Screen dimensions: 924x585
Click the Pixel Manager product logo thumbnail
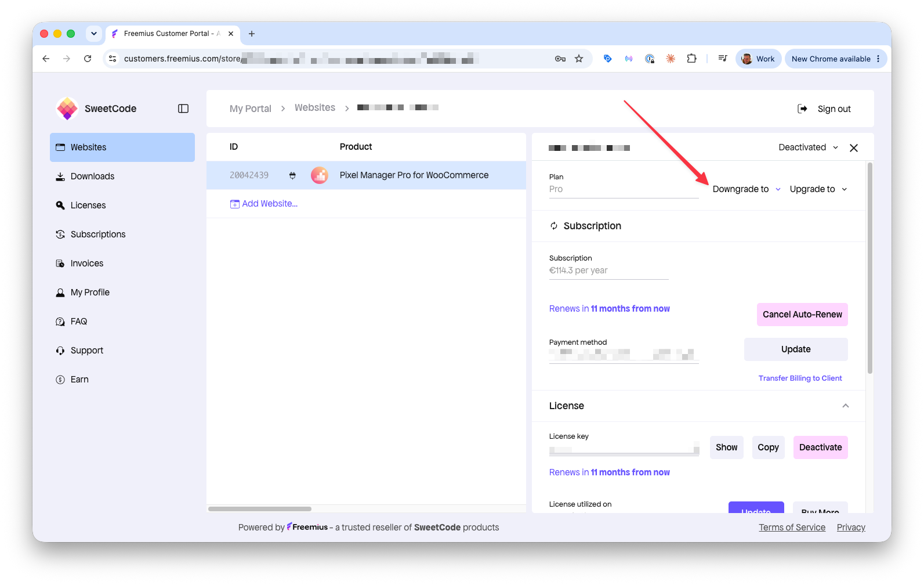click(x=320, y=175)
